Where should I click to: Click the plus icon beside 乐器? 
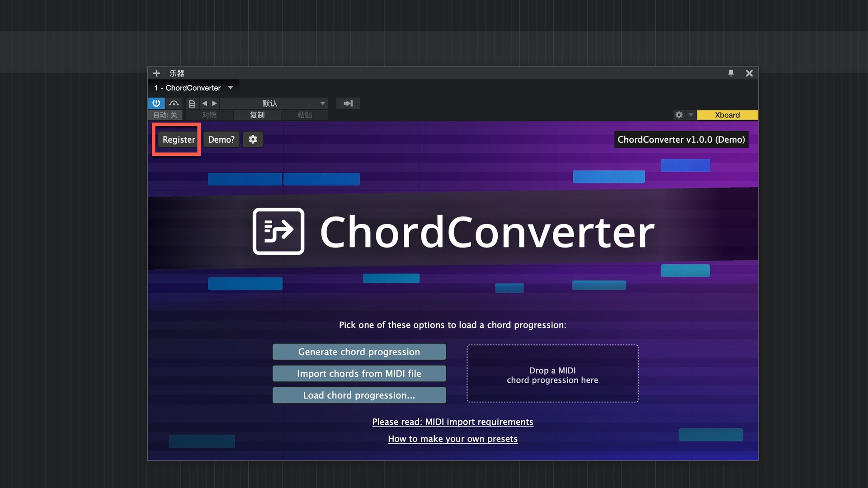pos(156,73)
